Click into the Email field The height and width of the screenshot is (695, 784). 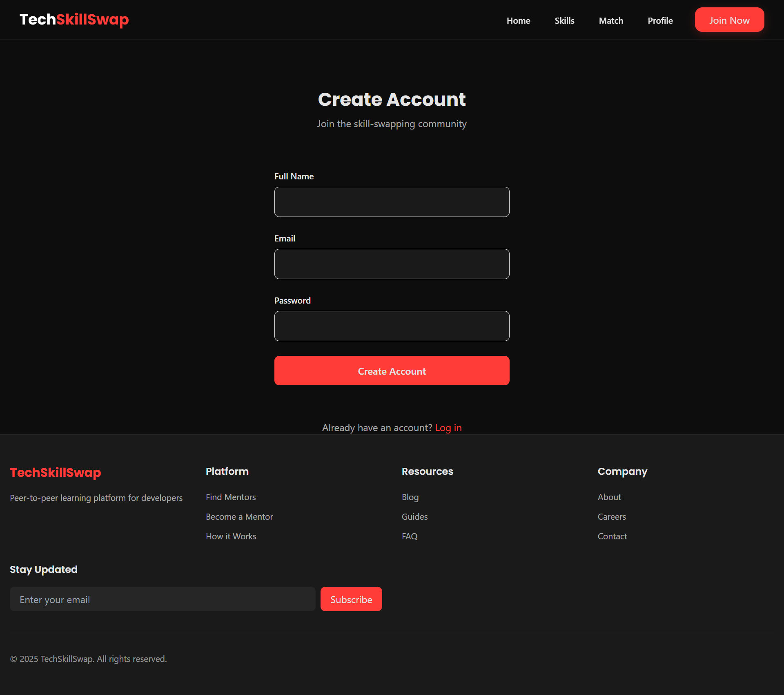point(392,264)
